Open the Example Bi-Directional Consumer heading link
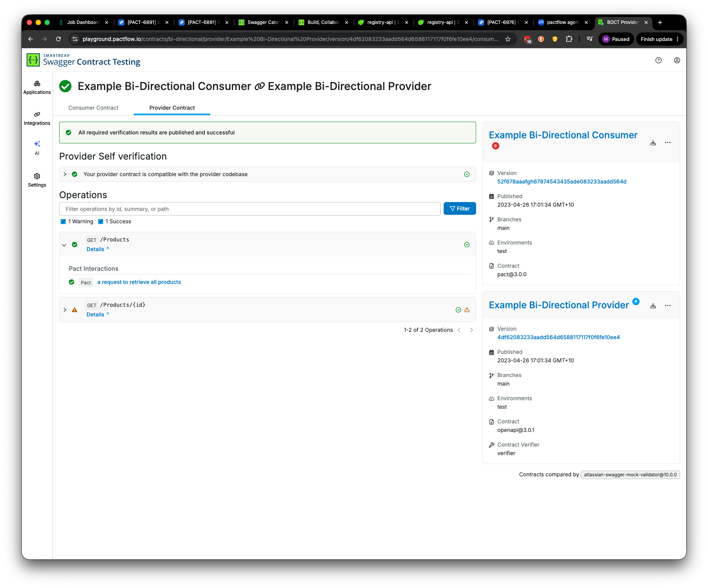The image size is (708, 588). (563, 135)
